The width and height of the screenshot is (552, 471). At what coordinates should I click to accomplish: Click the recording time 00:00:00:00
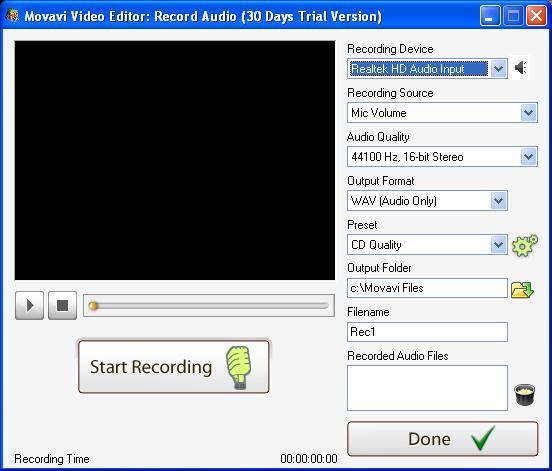coord(309,459)
